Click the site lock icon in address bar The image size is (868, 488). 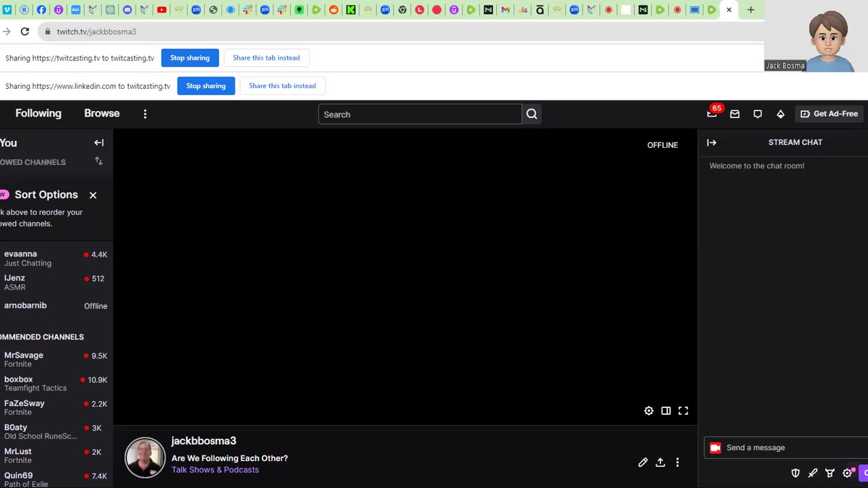pyautogui.click(x=47, y=31)
